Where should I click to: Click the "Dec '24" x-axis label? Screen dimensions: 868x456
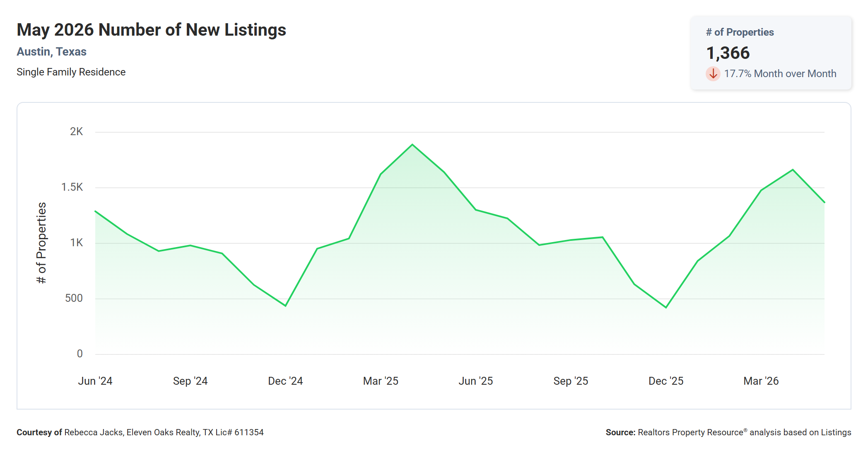[285, 381]
